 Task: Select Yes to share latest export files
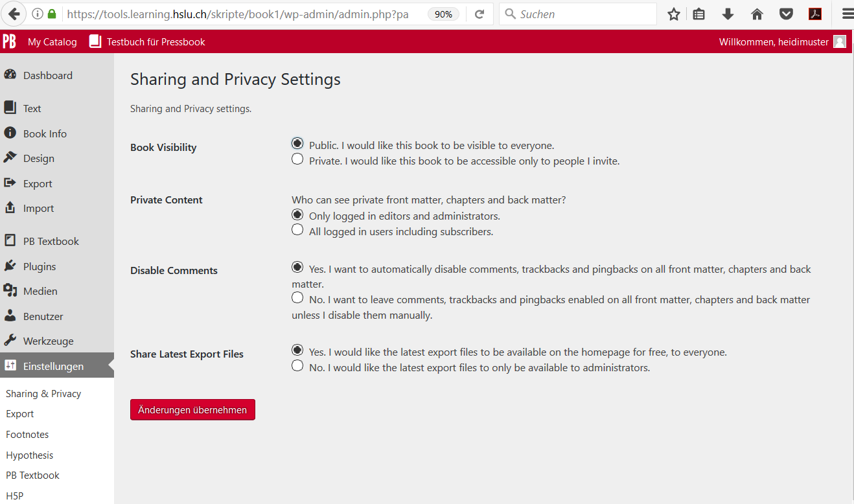click(297, 350)
